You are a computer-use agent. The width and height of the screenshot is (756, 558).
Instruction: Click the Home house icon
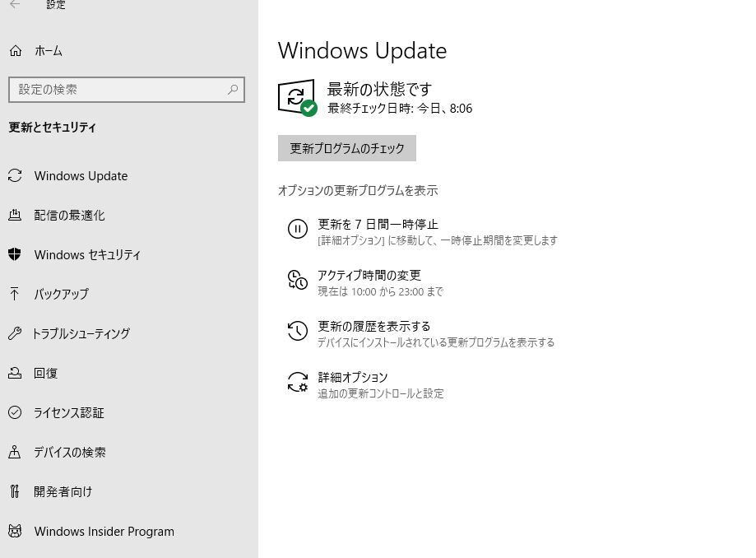pos(16,51)
